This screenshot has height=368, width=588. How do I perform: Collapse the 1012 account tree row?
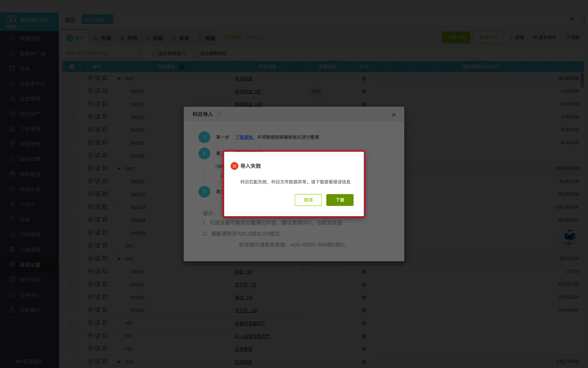tap(119, 259)
